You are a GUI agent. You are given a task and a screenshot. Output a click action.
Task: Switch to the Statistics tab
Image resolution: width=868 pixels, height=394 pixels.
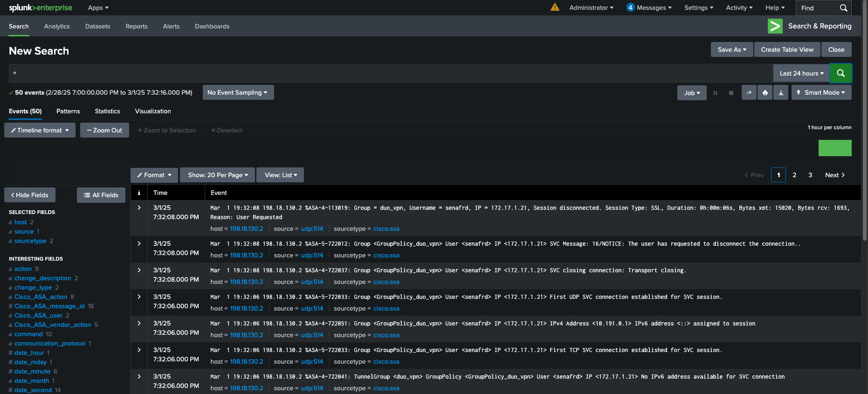(x=107, y=111)
